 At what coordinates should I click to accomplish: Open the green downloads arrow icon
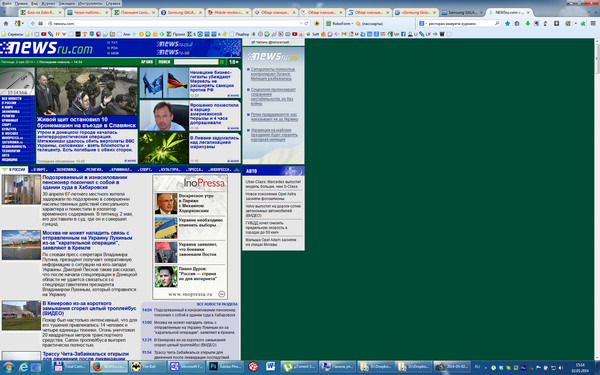(x=527, y=23)
